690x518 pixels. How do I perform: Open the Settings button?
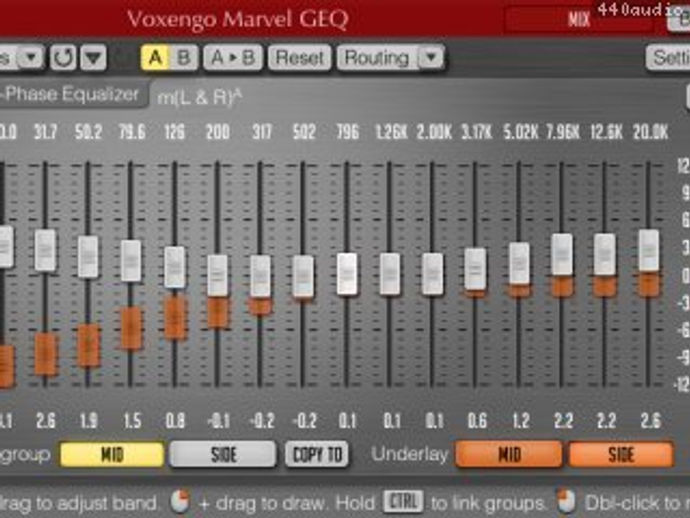point(668,58)
